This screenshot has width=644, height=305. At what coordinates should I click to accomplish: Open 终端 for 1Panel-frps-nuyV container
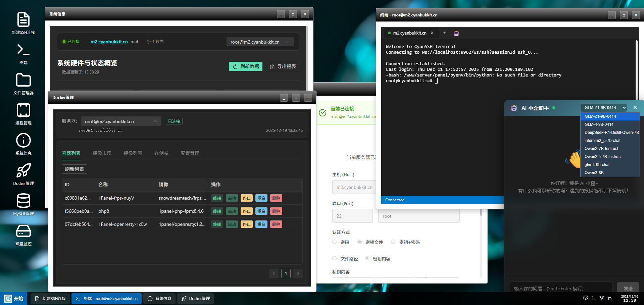click(x=217, y=198)
